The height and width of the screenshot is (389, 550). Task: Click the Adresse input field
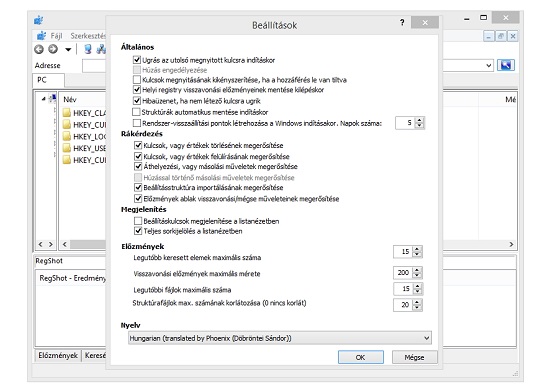(94, 66)
